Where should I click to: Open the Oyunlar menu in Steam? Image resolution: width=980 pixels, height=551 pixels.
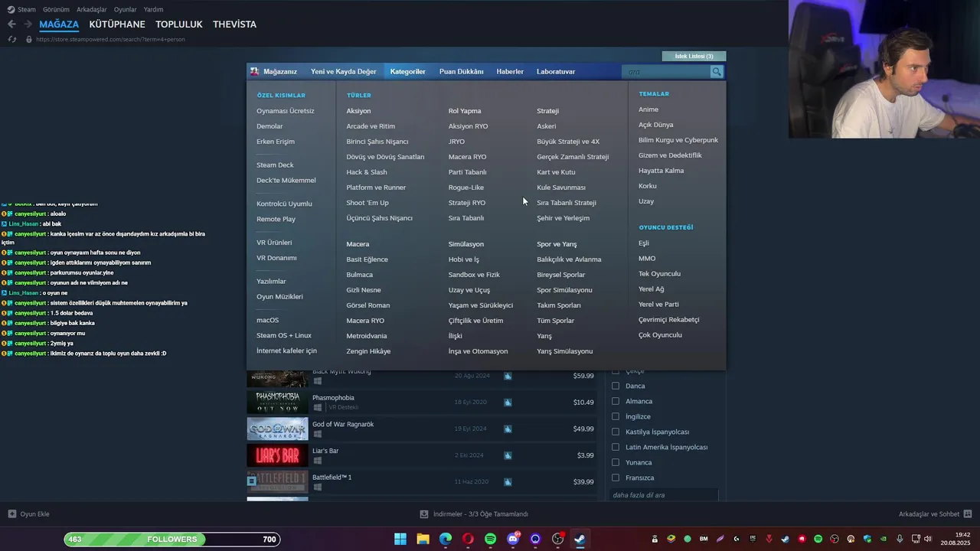126,9
